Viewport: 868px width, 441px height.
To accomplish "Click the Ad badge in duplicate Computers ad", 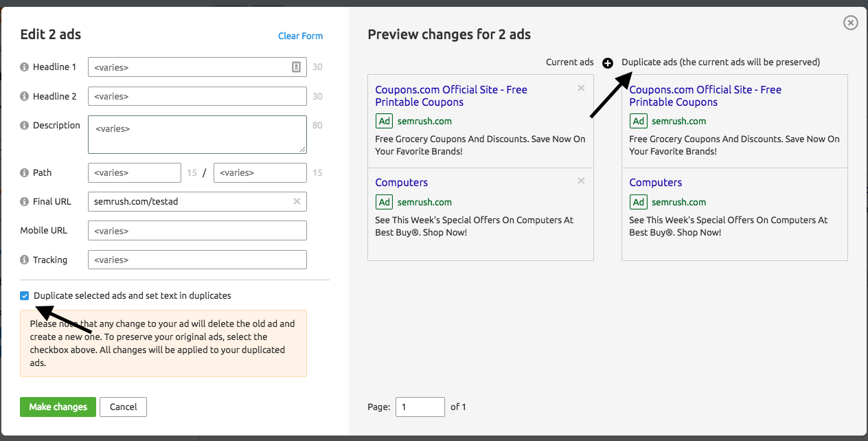I will 639,202.
